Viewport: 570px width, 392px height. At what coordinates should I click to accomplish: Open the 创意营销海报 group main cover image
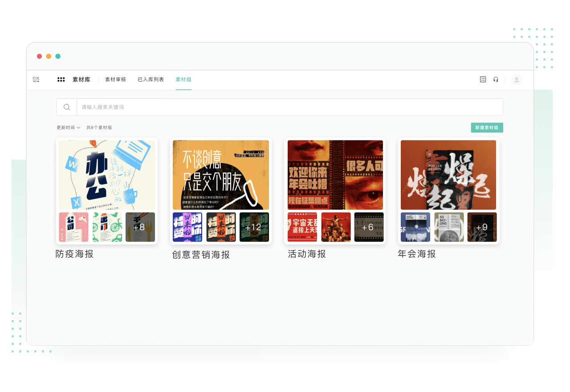tap(221, 175)
